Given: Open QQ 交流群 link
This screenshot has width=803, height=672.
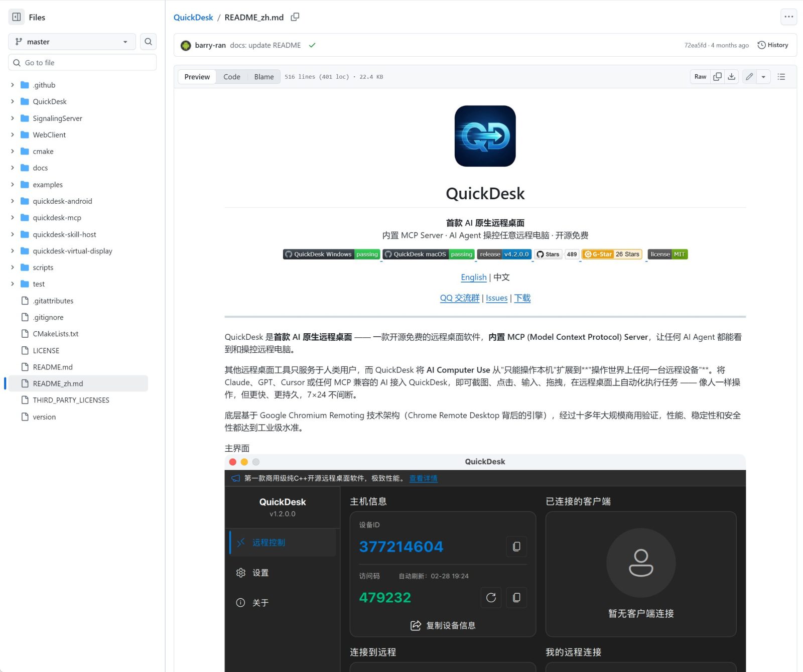Looking at the screenshot, I should click(460, 298).
